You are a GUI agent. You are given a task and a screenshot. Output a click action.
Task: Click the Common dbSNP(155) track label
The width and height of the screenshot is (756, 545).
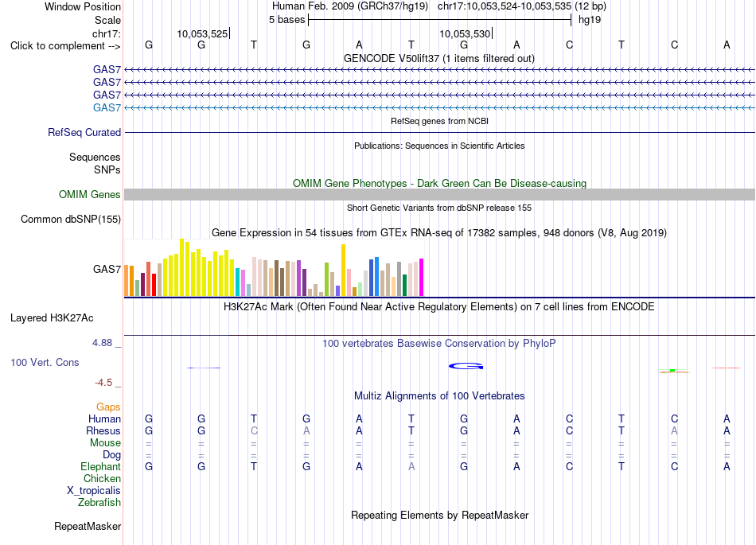coord(71,219)
